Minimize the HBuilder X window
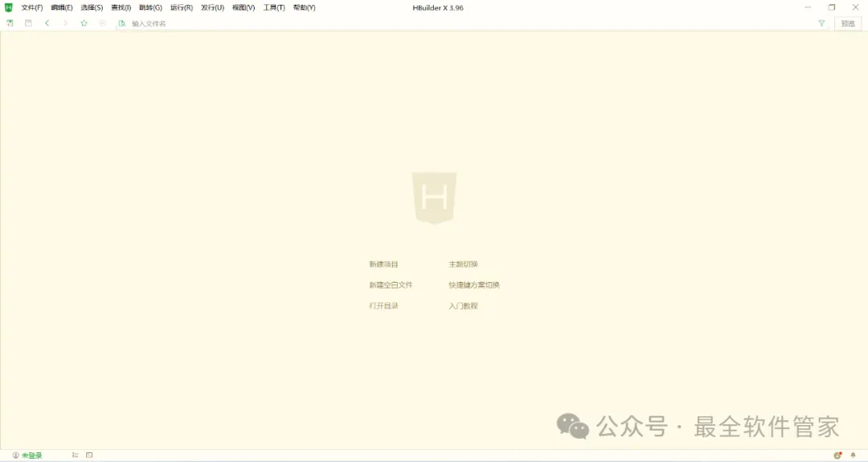The height and width of the screenshot is (462, 868). click(808, 7)
